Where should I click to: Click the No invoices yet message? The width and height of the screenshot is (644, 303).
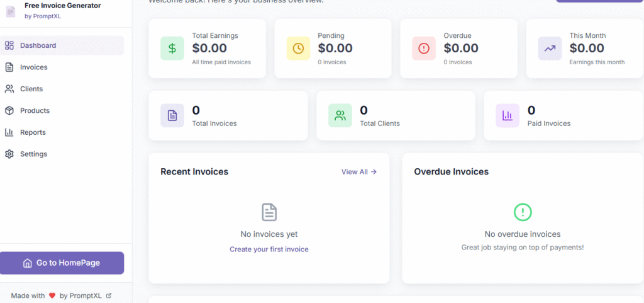click(x=269, y=234)
